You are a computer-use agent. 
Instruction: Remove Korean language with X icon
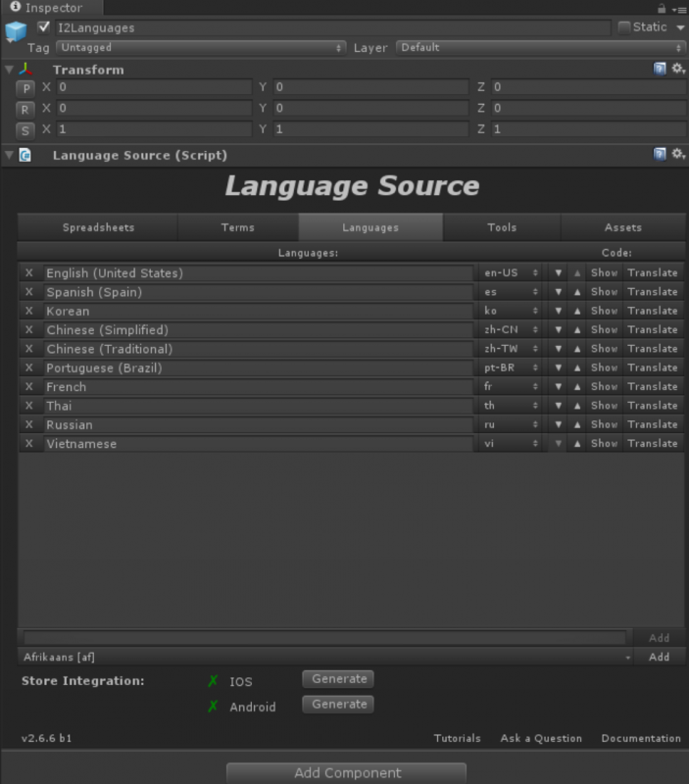[x=28, y=311]
